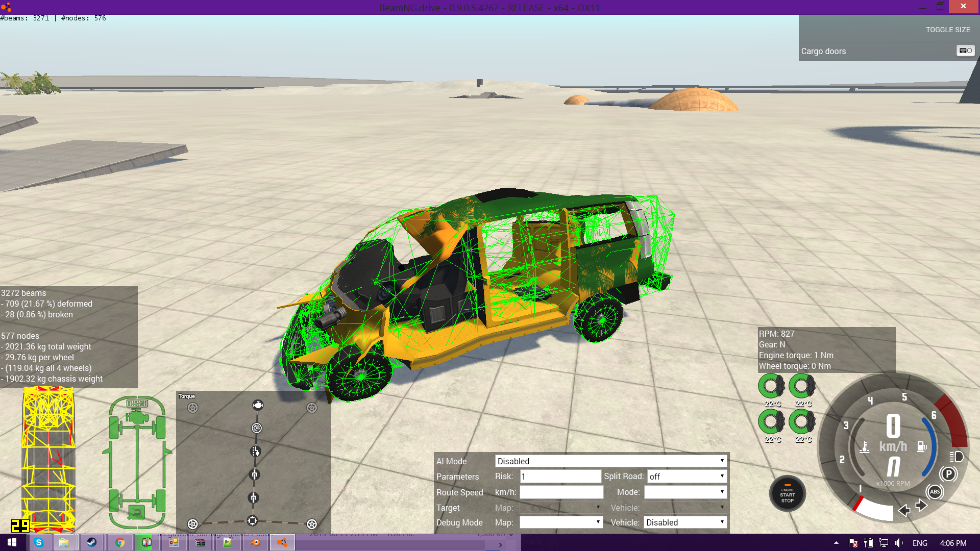Open WinRAR from the taskbar
This screenshot has height=551, width=980.
(200, 542)
